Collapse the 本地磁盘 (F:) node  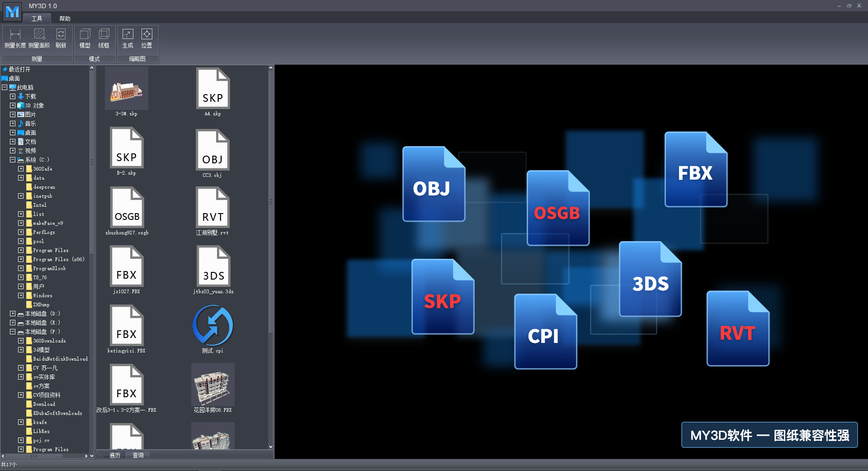pyautogui.click(x=13, y=332)
